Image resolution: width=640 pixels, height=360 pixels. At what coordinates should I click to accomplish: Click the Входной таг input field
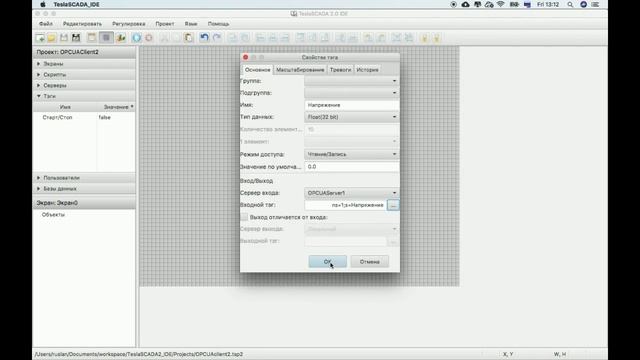pos(345,205)
